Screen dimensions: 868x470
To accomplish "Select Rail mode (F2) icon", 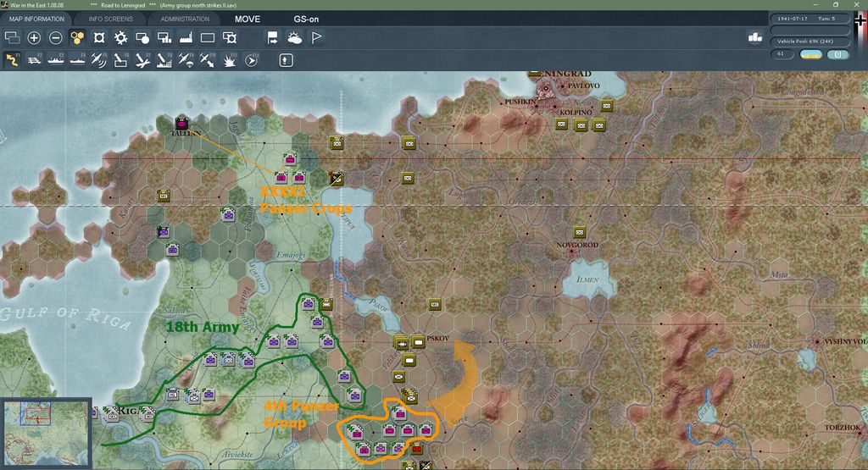I will (x=34, y=60).
